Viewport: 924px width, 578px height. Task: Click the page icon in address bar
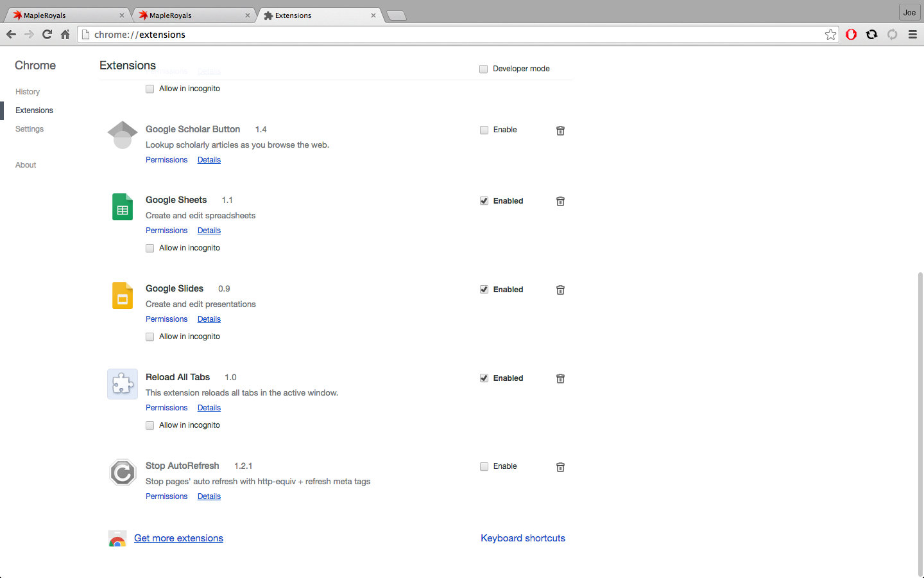pyautogui.click(x=86, y=35)
